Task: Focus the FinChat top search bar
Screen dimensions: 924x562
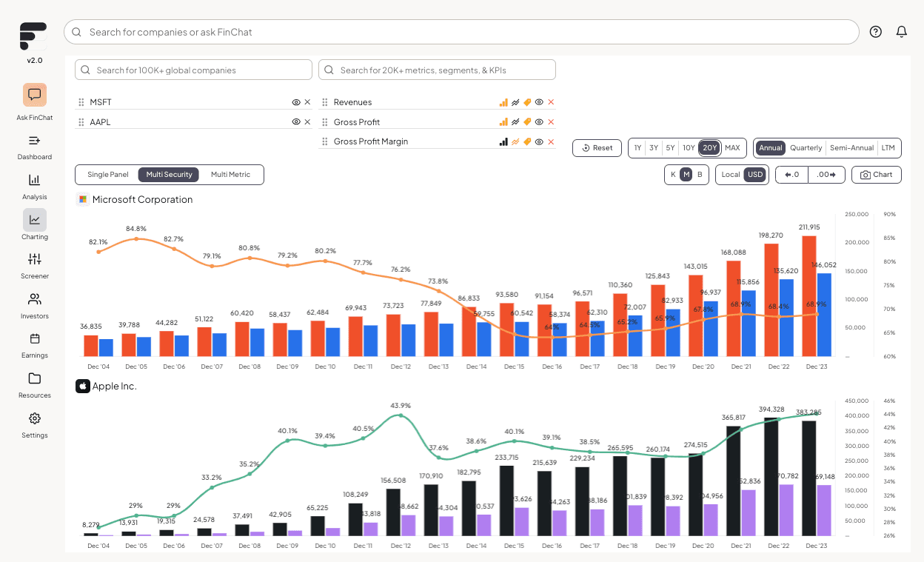Action: tap(461, 32)
